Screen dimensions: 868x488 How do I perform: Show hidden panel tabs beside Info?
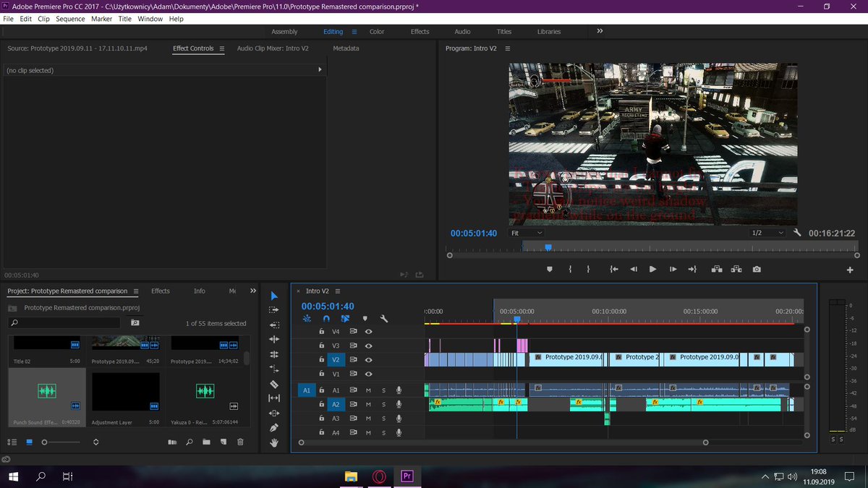point(253,291)
